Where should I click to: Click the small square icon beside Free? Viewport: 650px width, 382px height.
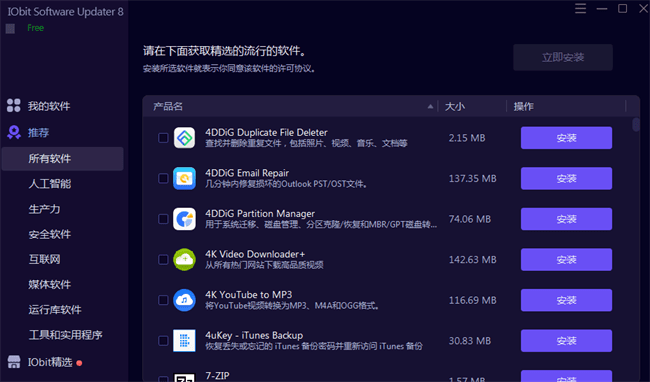(10, 28)
